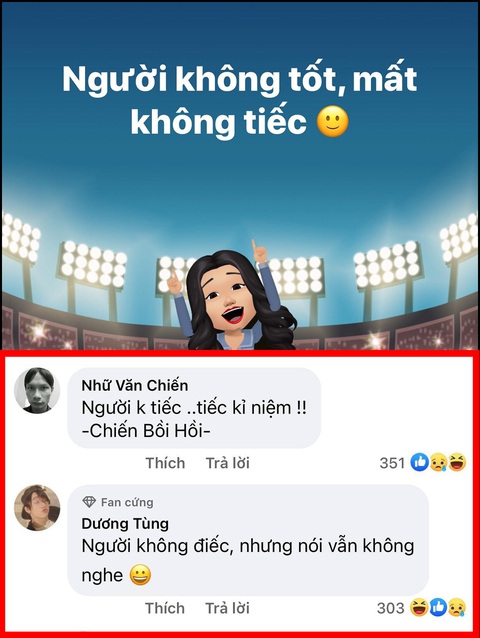The width and height of the screenshot is (480, 638).
Task: Click the sad reaction icon on first comment
Action: click(439, 463)
